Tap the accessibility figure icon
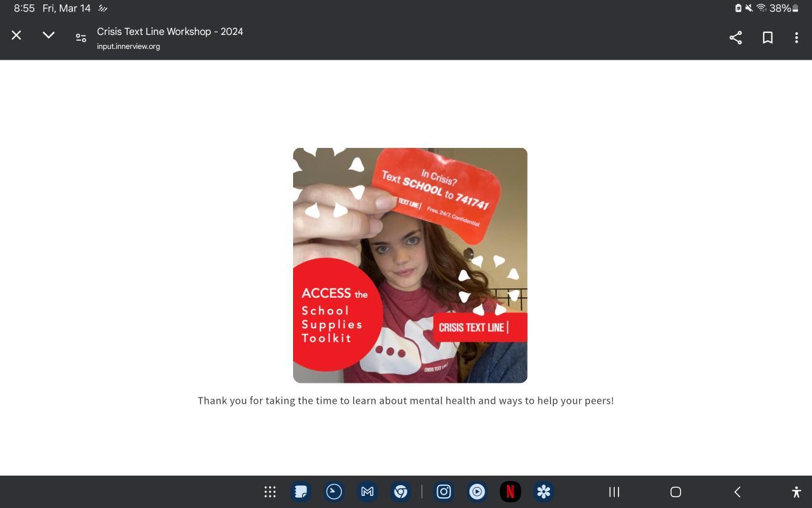 click(x=796, y=491)
